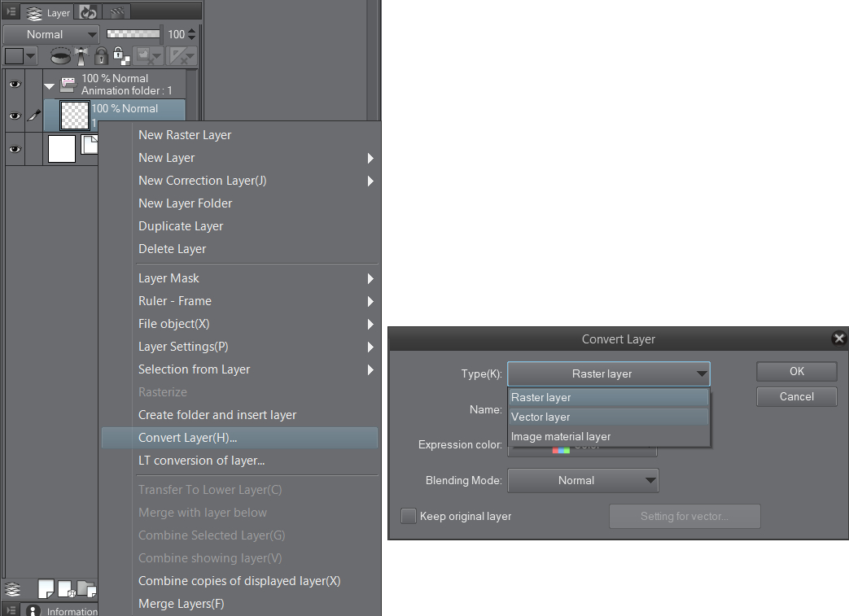Select the white Paper layer thumbnail
The width and height of the screenshot is (849, 616).
(62, 149)
